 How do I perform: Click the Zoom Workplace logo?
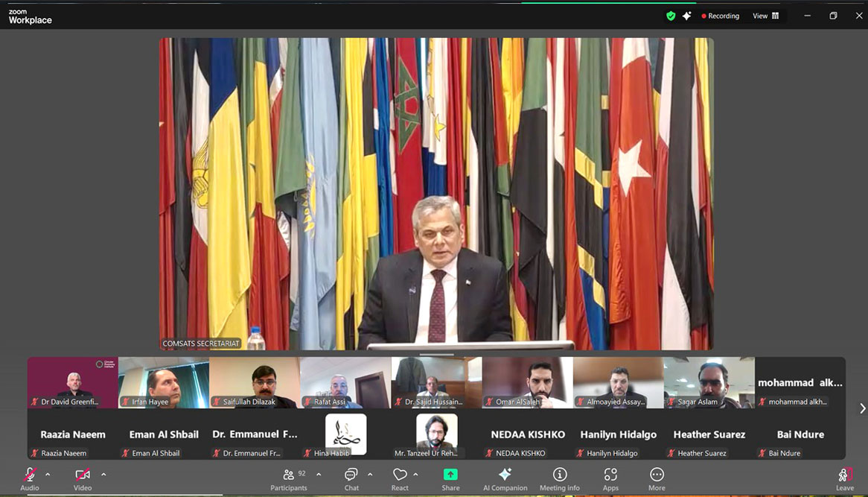pyautogui.click(x=30, y=16)
